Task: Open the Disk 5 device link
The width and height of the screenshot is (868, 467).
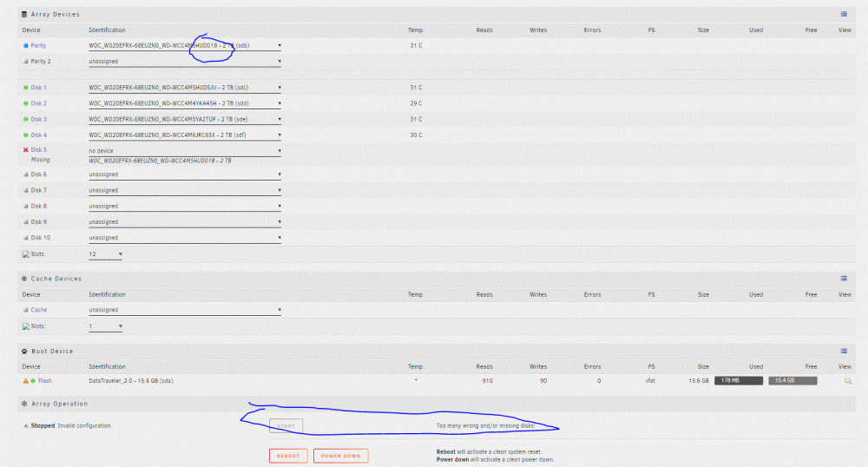Action: click(38, 150)
